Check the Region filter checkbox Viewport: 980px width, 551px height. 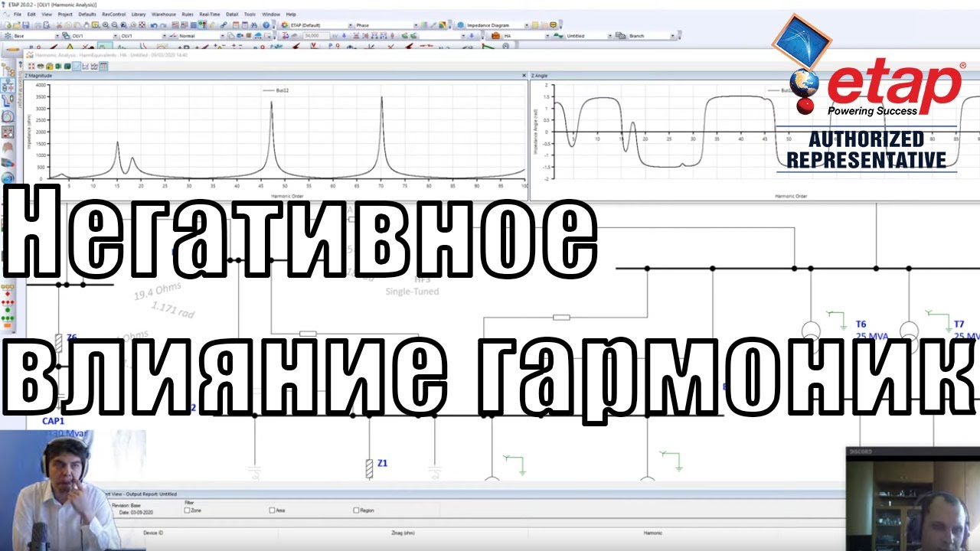point(356,510)
